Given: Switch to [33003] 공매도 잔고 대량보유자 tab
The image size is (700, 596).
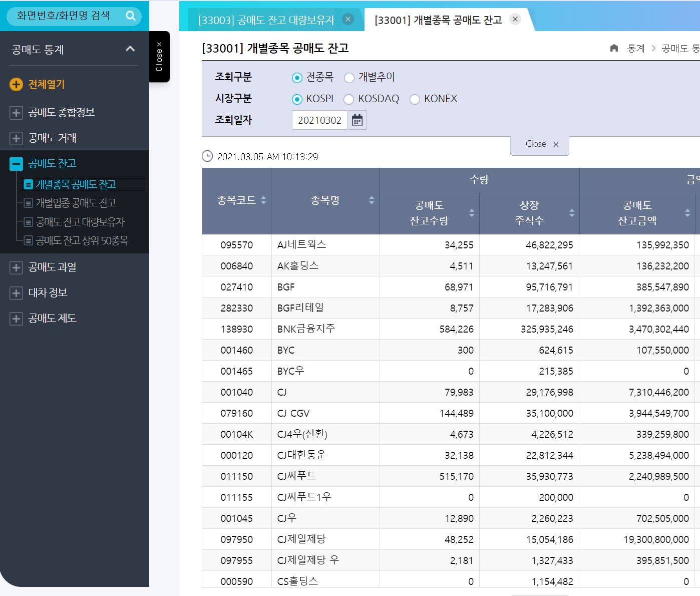Looking at the screenshot, I should (x=266, y=20).
